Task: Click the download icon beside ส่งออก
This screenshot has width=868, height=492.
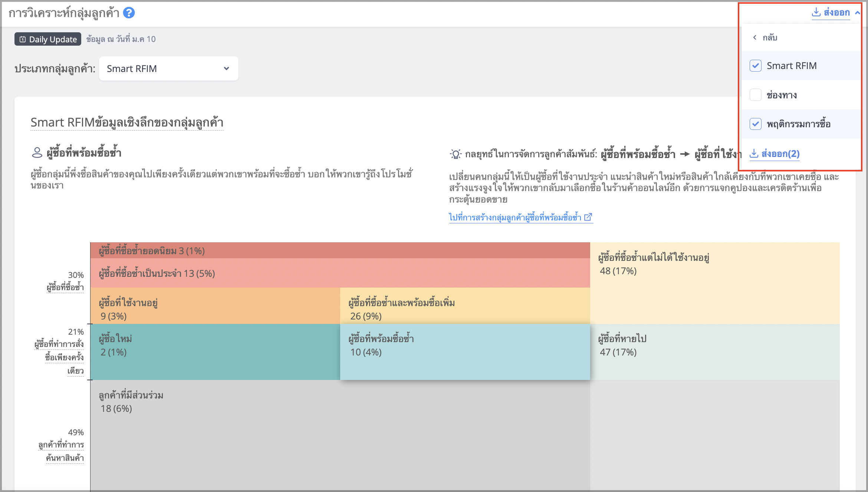Action: coord(816,12)
